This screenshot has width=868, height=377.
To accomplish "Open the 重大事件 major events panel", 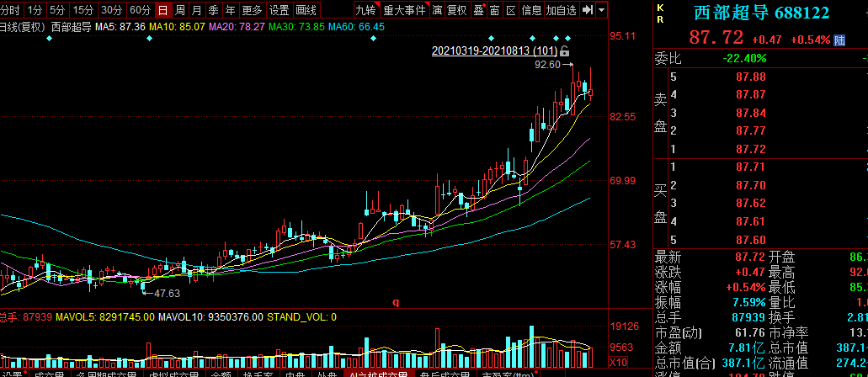I will (x=403, y=10).
